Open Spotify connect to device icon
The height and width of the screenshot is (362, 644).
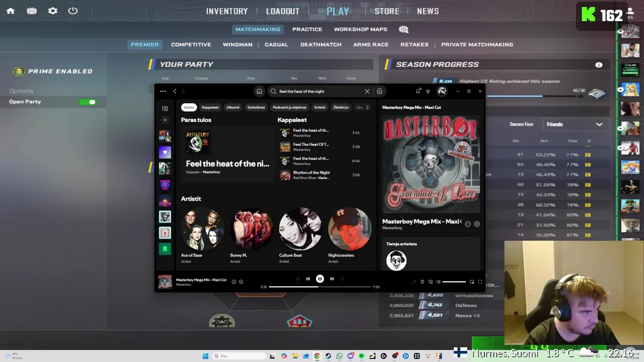tap(430, 282)
